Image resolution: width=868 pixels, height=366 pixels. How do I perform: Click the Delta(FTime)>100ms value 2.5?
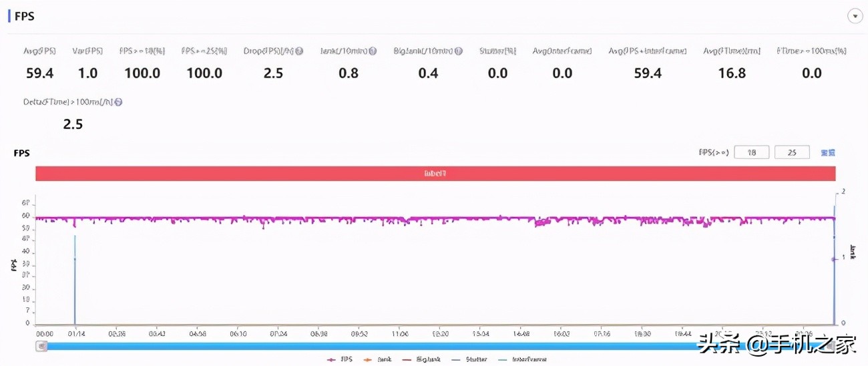[73, 124]
